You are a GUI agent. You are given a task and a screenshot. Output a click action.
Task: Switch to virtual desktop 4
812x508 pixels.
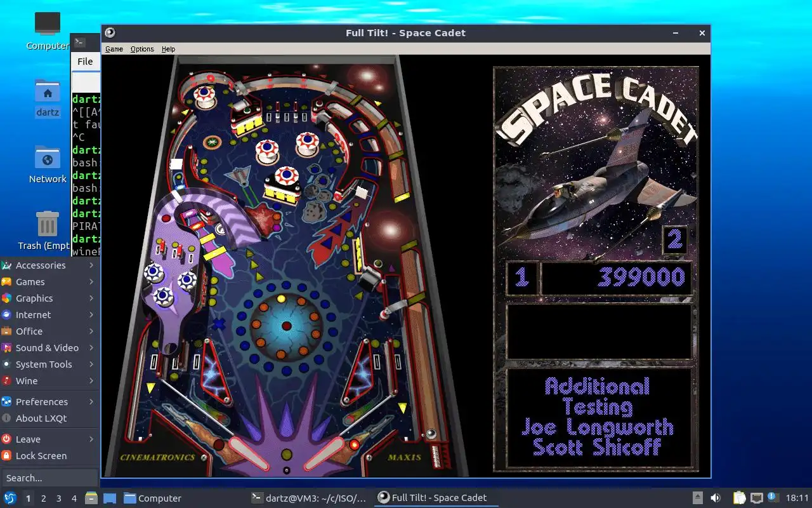pos(74,498)
